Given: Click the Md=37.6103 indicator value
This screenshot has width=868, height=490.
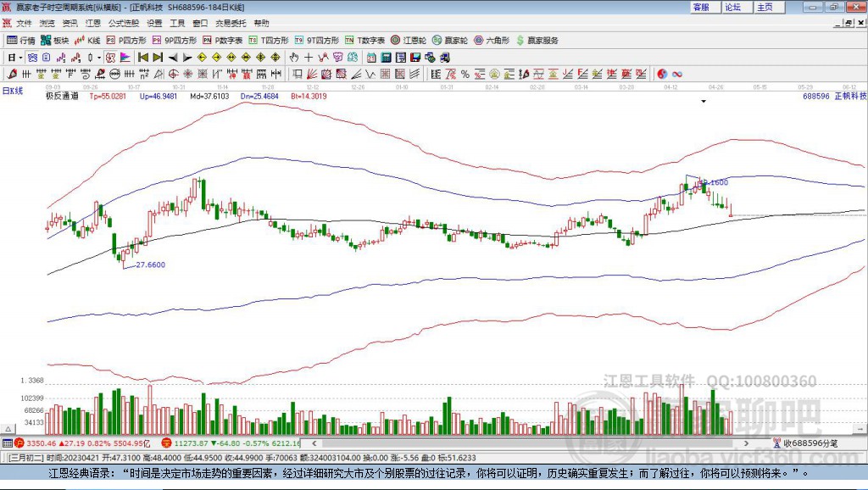Looking at the screenshot, I should tap(209, 96).
